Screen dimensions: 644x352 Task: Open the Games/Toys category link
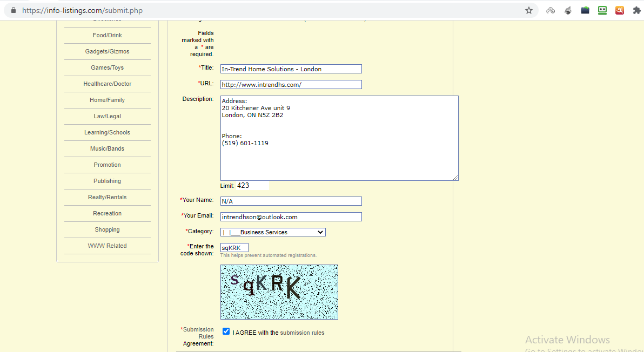[107, 67]
